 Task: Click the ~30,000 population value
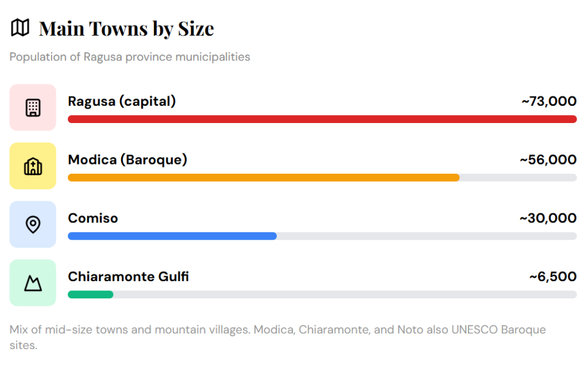pyautogui.click(x=548, y=218)
